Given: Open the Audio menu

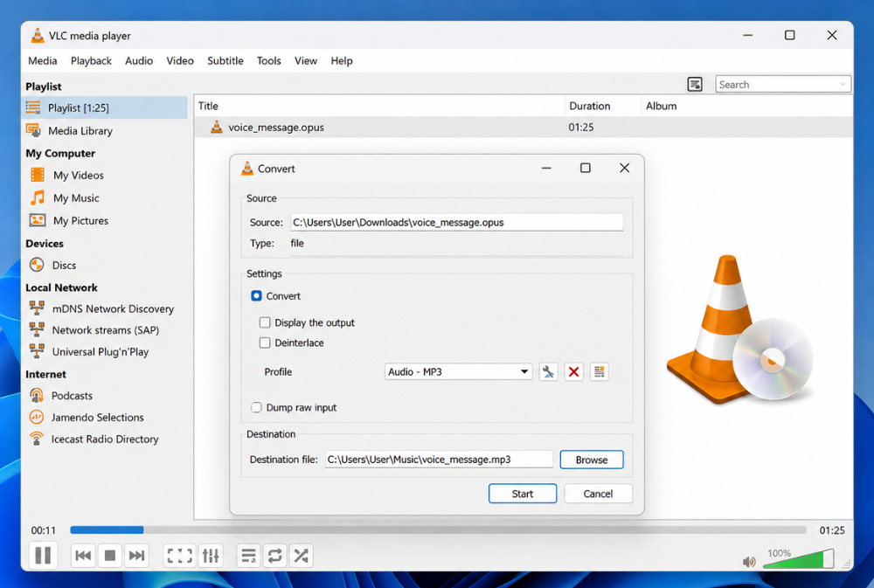Looking at the screenshot, I should point(139,61).
